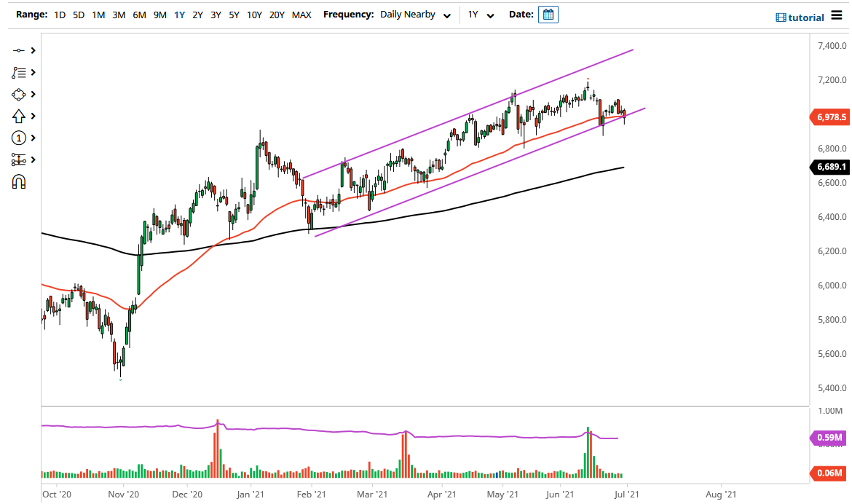Set range to 6M

(140, 15)
